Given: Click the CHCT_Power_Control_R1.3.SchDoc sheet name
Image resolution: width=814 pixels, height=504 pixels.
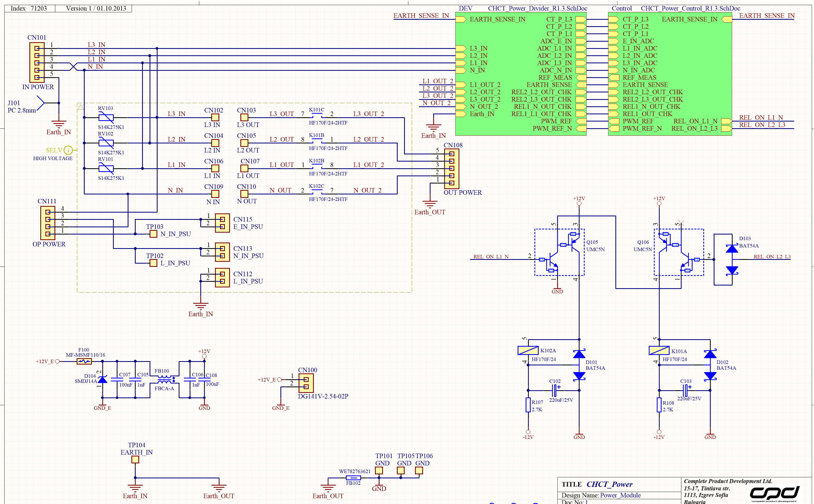Looking at the screenshot, I should click(690, 8).
